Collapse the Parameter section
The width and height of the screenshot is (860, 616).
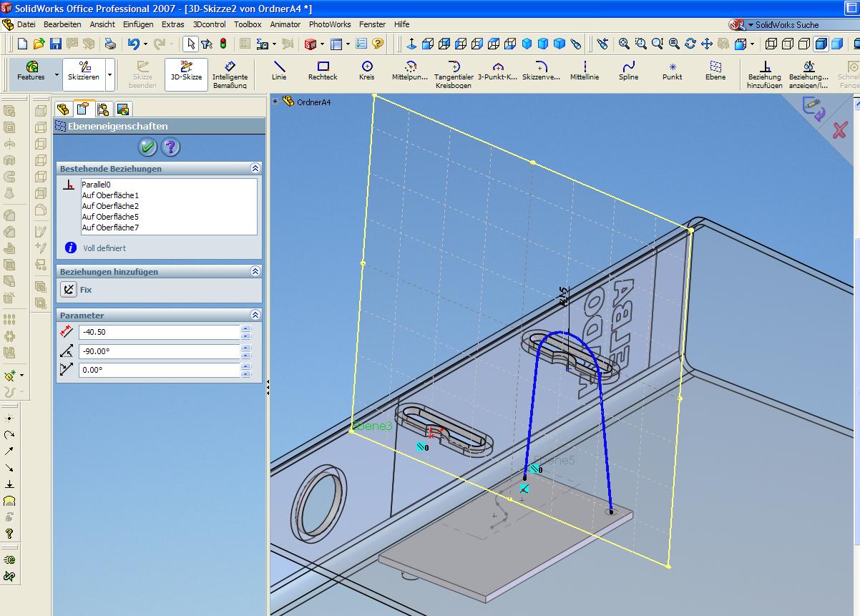pos(255,315)
